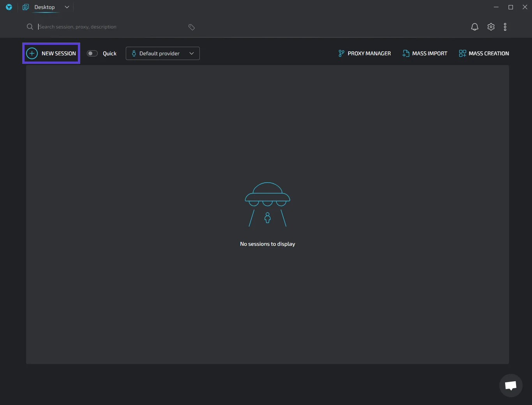Click the tag filter icon in search bar

pos(191,27)
